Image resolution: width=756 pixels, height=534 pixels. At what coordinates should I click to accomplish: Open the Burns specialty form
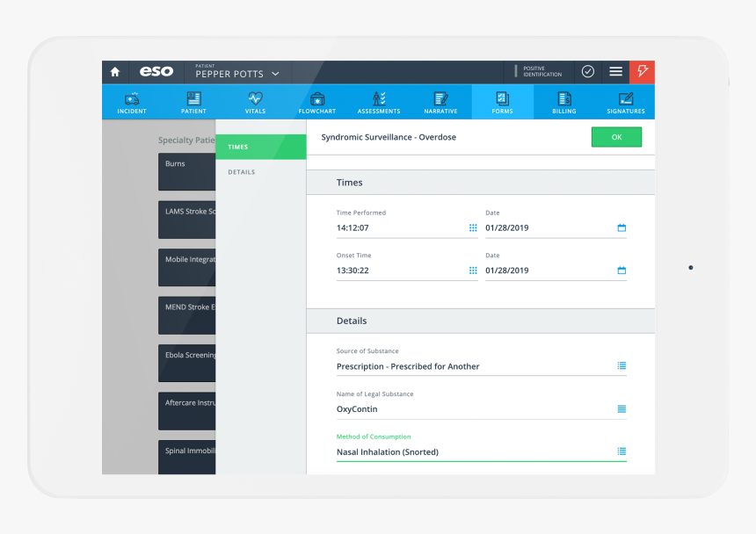point(186,172)
